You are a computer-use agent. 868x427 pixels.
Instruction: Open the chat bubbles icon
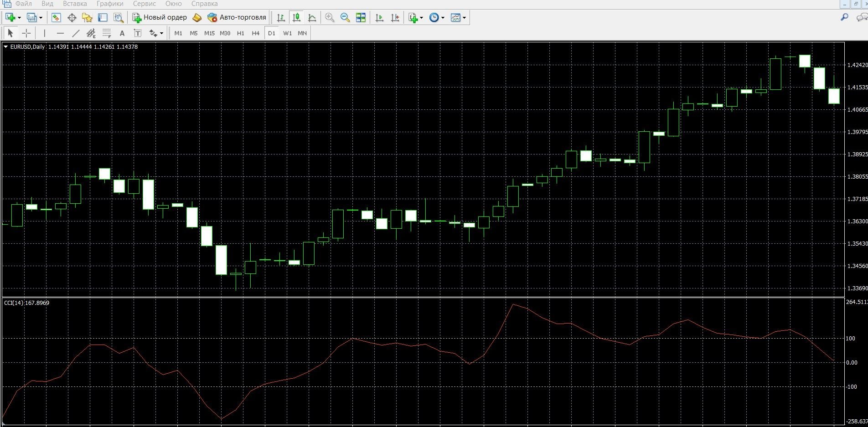tap(862, 17)
